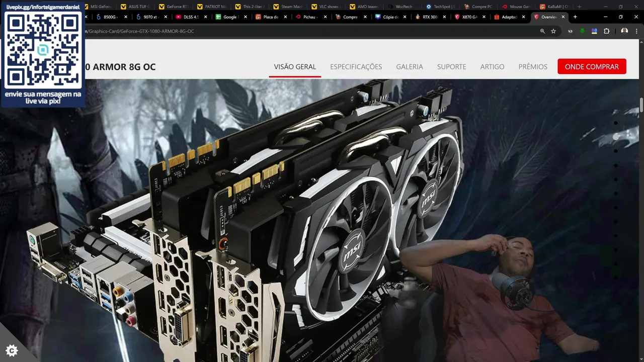
Task: Select TechSpot tab in background window
Action: (x=441, y=7)
